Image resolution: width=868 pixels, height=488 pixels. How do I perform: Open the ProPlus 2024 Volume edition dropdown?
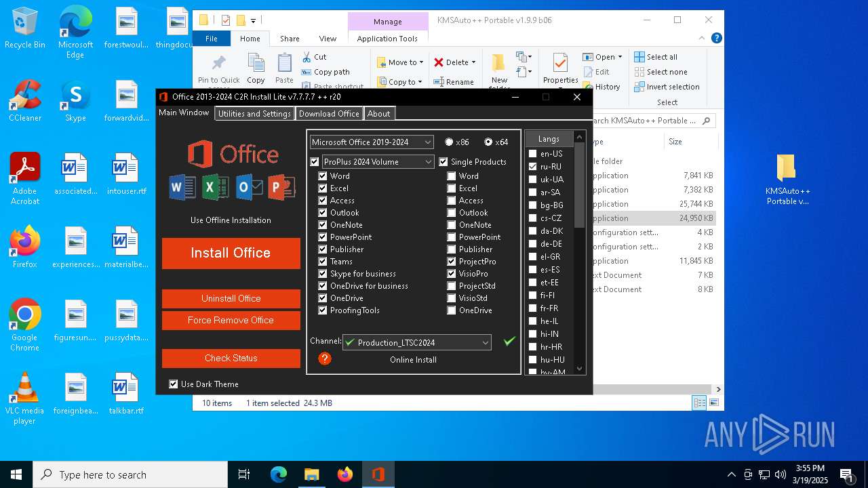378,162
